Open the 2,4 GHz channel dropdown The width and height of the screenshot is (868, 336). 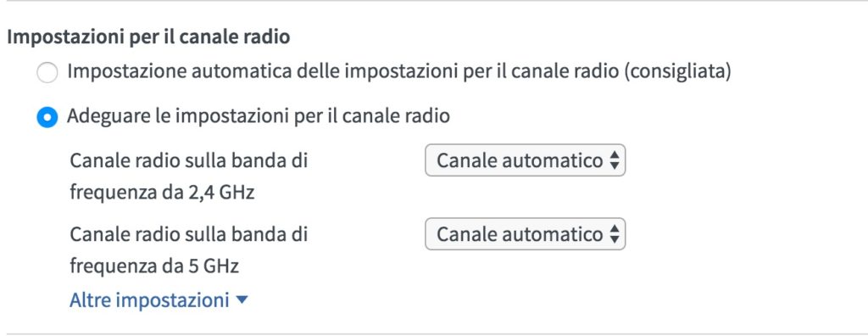click(x=525, y=161)
